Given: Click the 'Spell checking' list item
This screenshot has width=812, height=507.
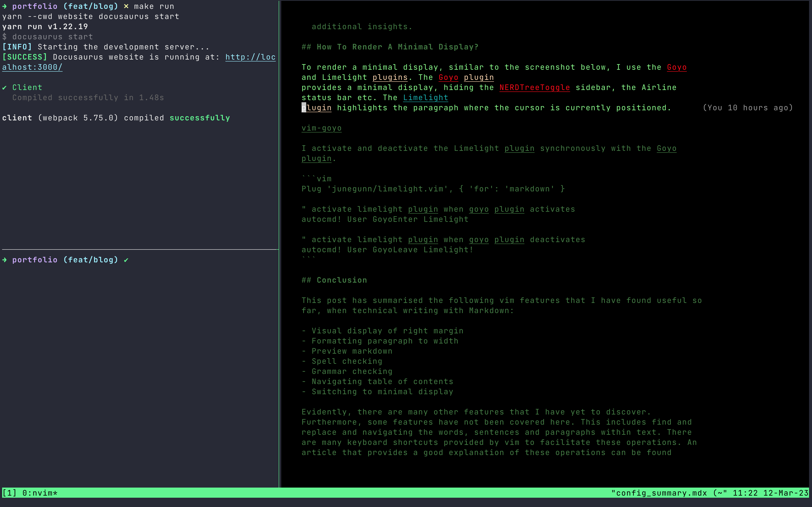Looking at the screenshot, I should click(347, 361).
